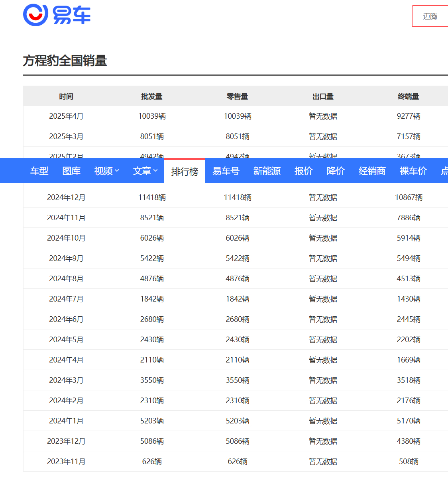Viewport: 448px width, 480px height.
Task: Open the 经销商 navigation item
Action: (x=372, y=171)
